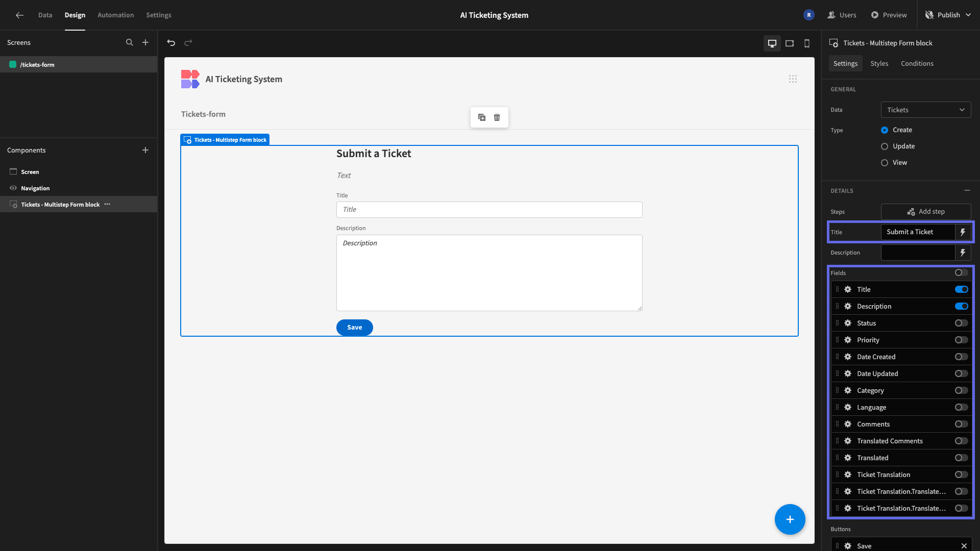Click the back arrow icon

click(x=19, y=15)
